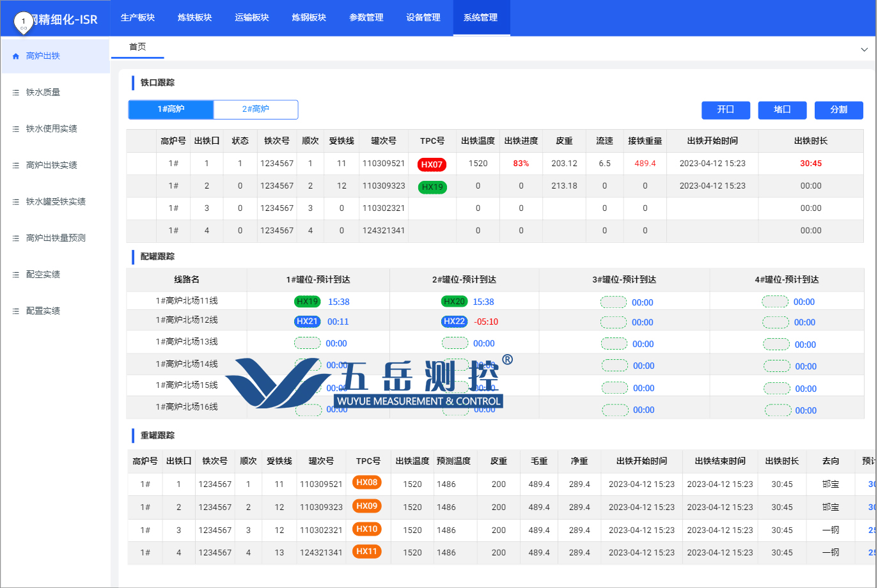Click the list icon beside 配空实绩
The height and width of the screenshot is (588, 878).
15,274
